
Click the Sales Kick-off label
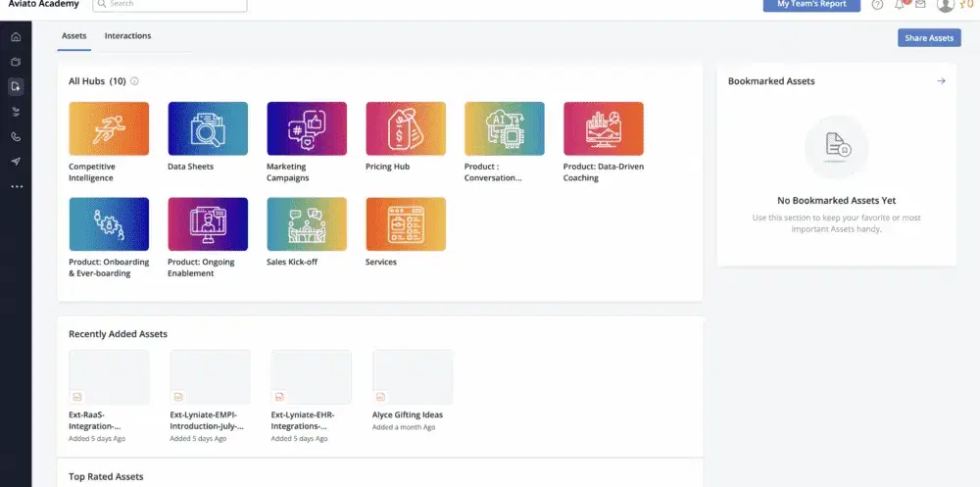292,262
